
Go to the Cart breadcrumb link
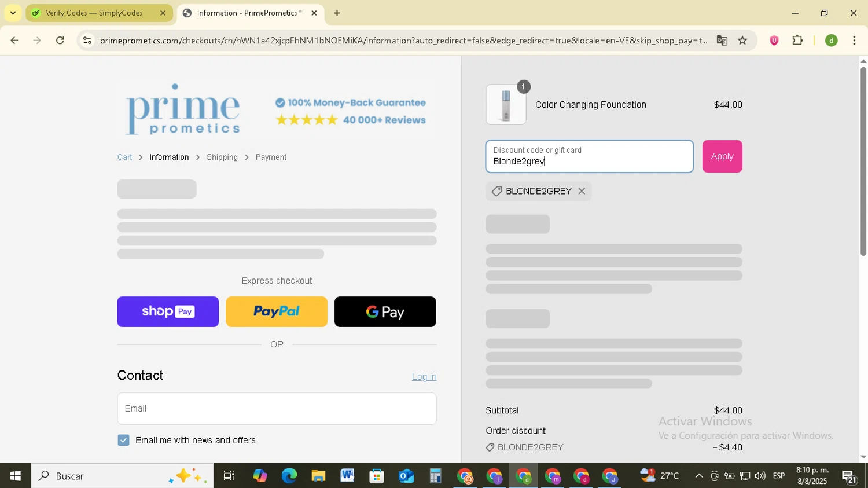tap(124, 157)
